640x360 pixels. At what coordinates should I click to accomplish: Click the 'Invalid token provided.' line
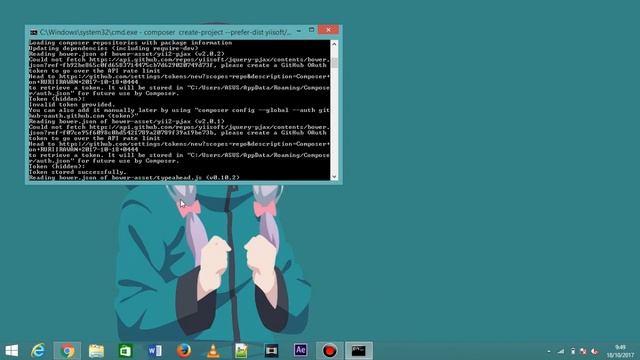pos(72,104)
